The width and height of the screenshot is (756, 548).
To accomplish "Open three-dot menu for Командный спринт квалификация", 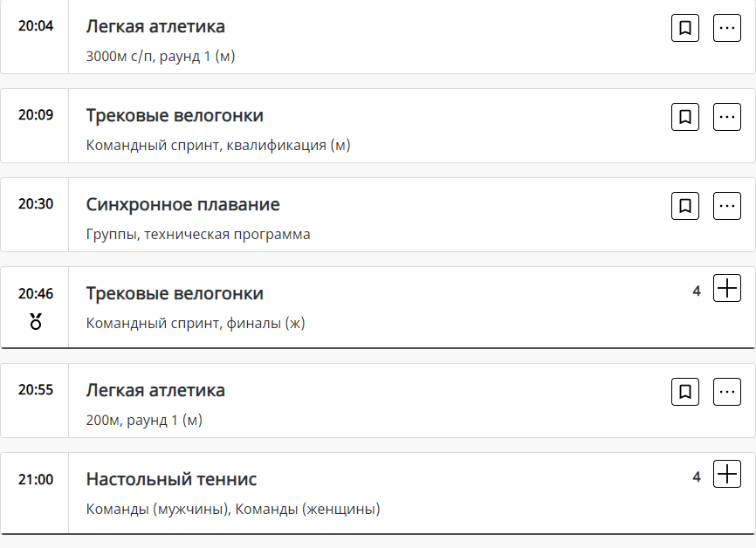I will pos(727,117).
